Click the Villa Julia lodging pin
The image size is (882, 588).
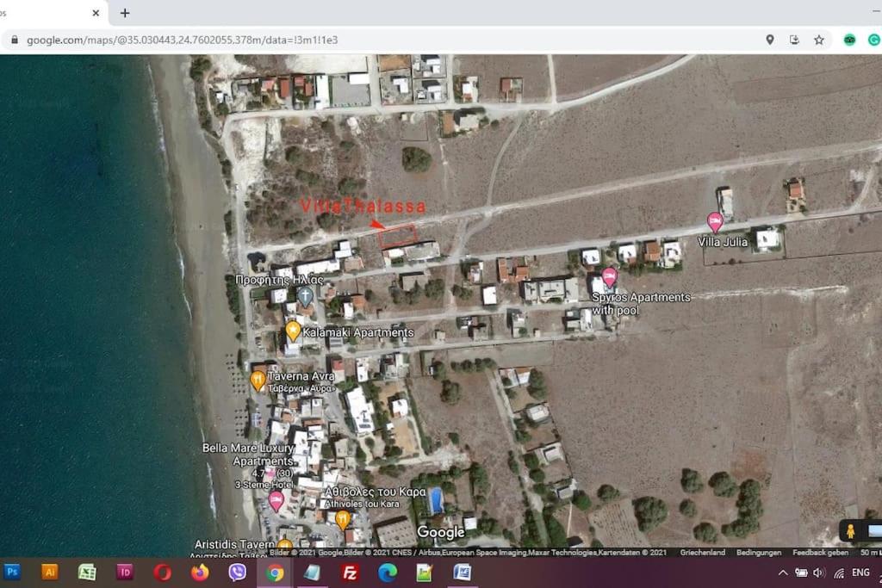[x=714, y=222]
